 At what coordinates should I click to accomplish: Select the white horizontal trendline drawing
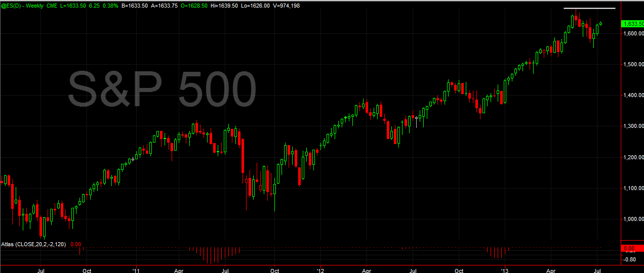click(590, 9)
